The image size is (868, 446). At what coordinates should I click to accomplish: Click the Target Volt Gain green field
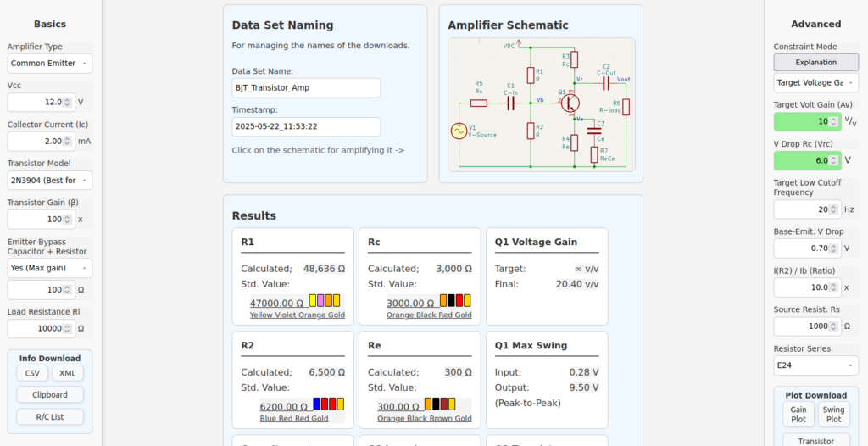(807, 121)
